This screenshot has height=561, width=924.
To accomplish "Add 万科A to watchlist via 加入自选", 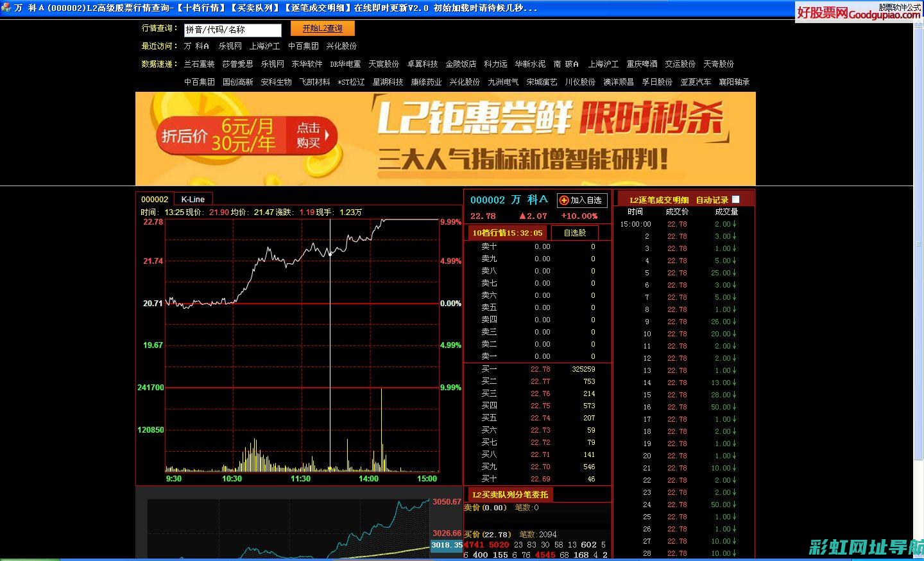I will click(x=582, y=200).
